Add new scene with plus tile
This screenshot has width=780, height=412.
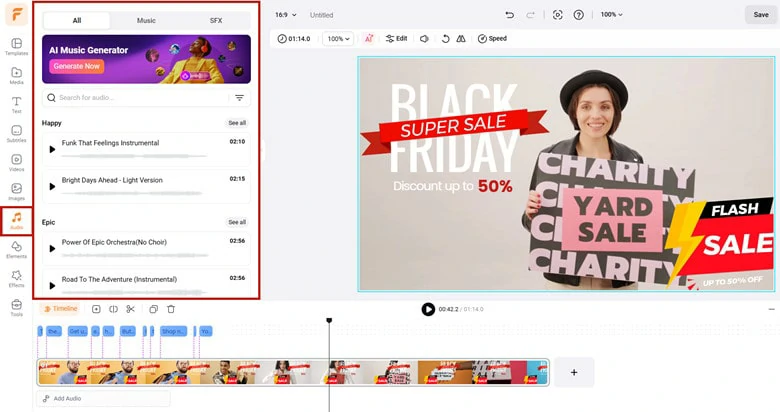574,372
